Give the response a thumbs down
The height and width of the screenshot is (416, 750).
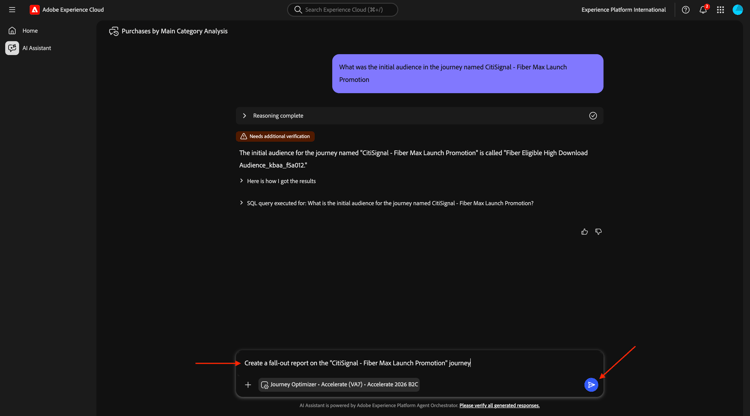point(598,231)
